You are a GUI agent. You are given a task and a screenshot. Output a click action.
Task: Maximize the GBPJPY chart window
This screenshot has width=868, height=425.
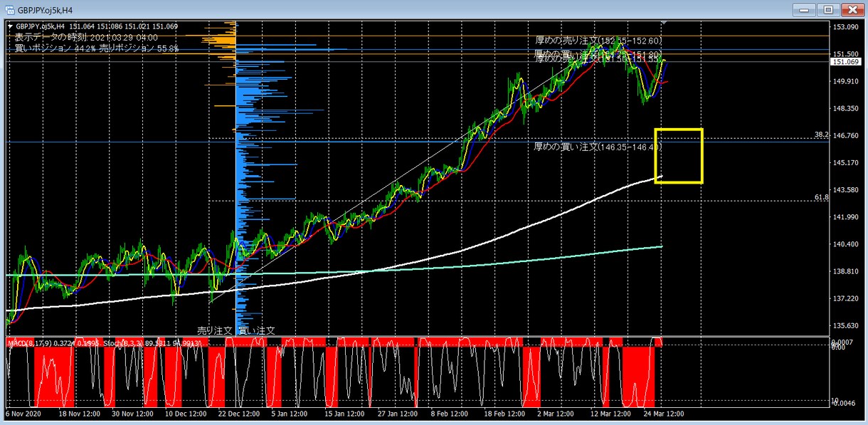(828, 10)
